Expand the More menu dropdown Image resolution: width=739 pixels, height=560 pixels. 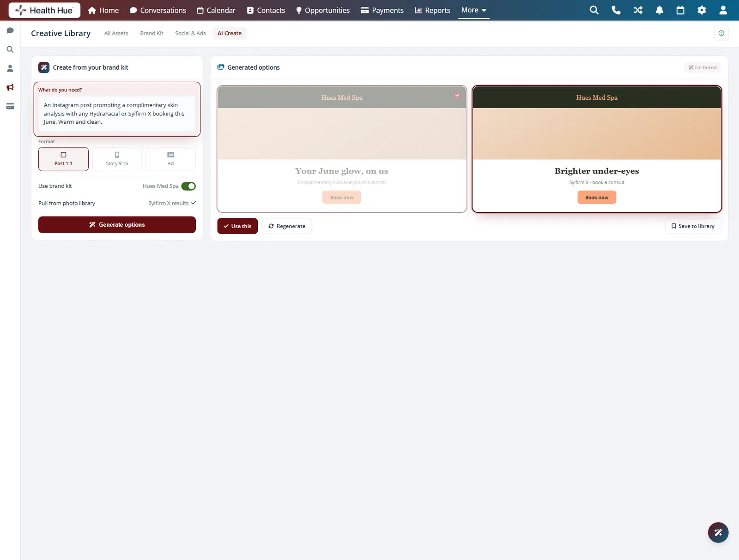pos(473,10)
